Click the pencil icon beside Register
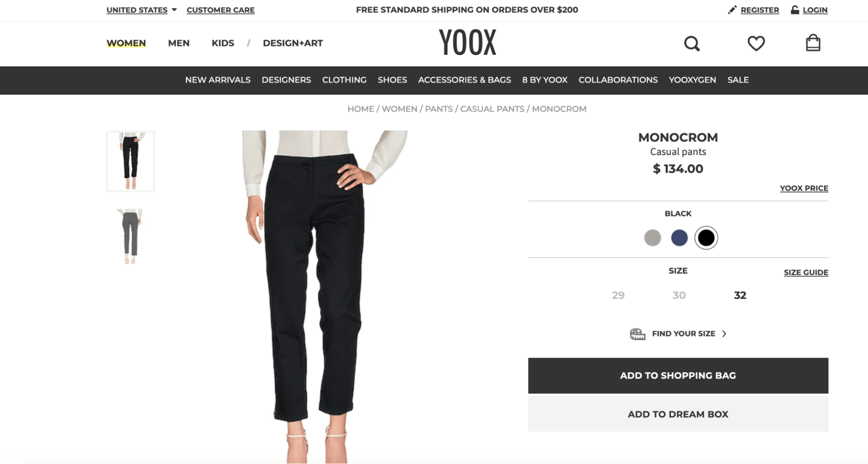868x464 pixels. pyautogui.click(x=732, y=10)
